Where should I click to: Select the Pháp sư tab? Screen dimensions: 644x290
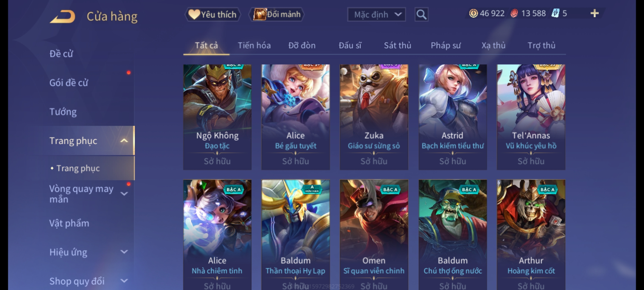(445, 45)
